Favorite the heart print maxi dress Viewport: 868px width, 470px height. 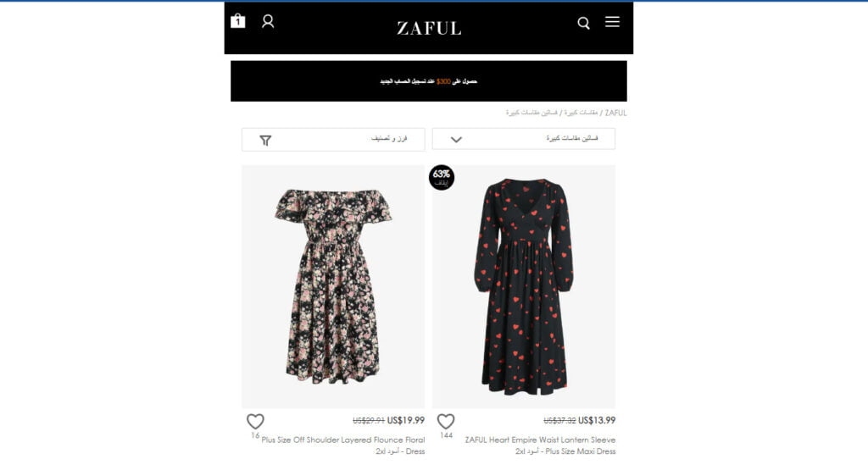click(446, 422)
